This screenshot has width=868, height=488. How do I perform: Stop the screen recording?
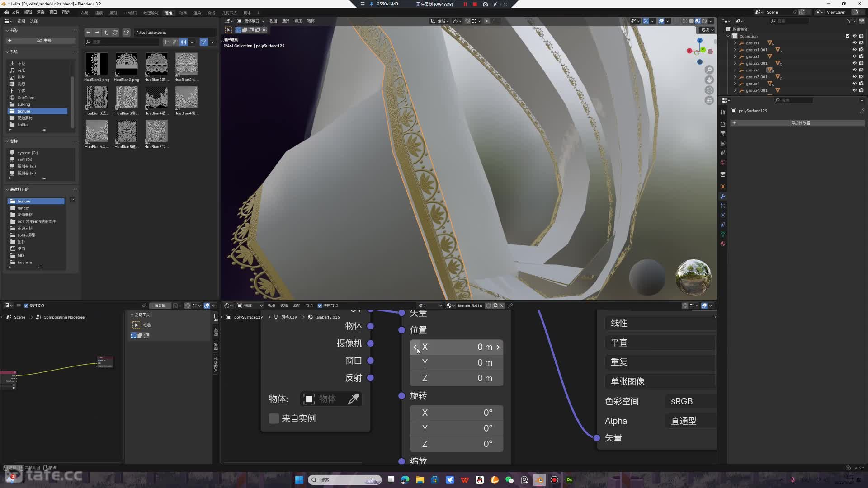point(475,4)
